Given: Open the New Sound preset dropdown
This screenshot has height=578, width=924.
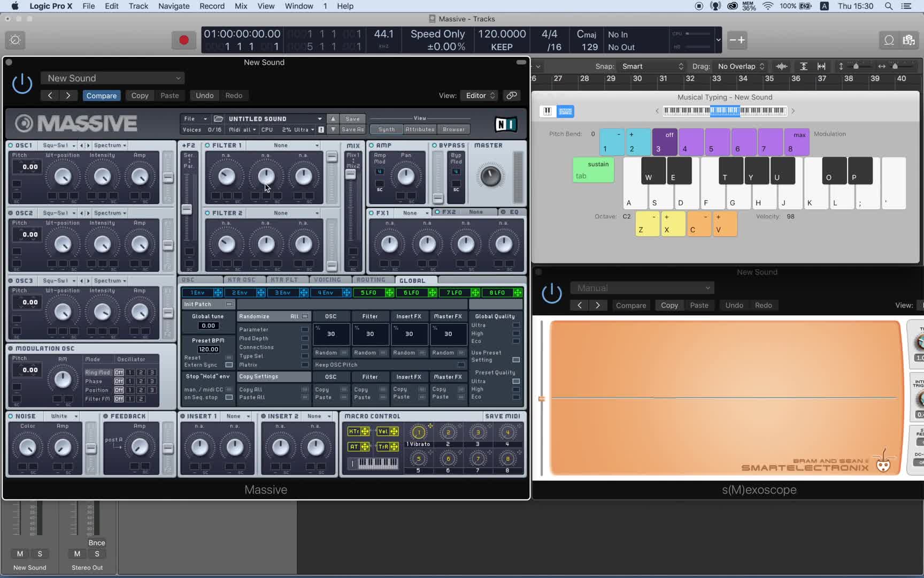Looking at the screenshot, I should (113, 78).
